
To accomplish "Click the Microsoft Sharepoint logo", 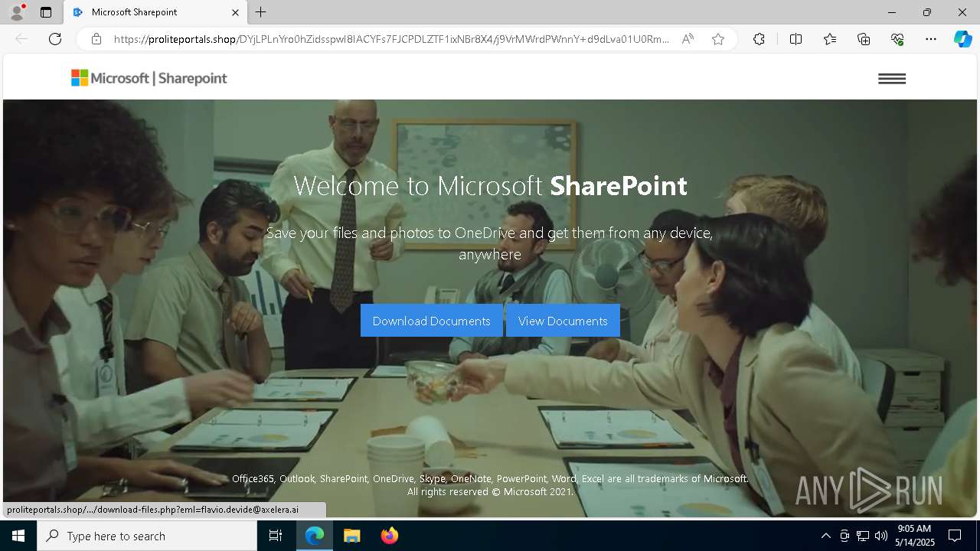I will pyautogui.click(x=149, y=78).
